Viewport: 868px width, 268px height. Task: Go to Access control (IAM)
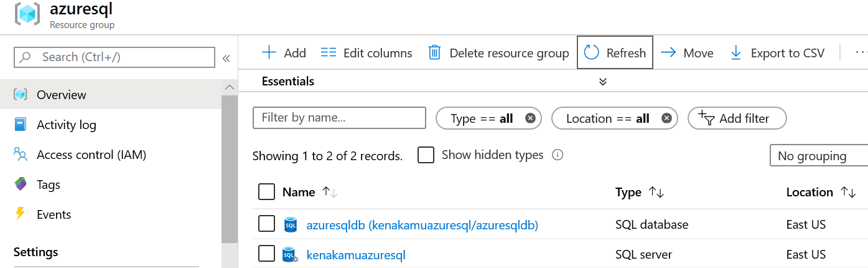[x=91, y=155]
